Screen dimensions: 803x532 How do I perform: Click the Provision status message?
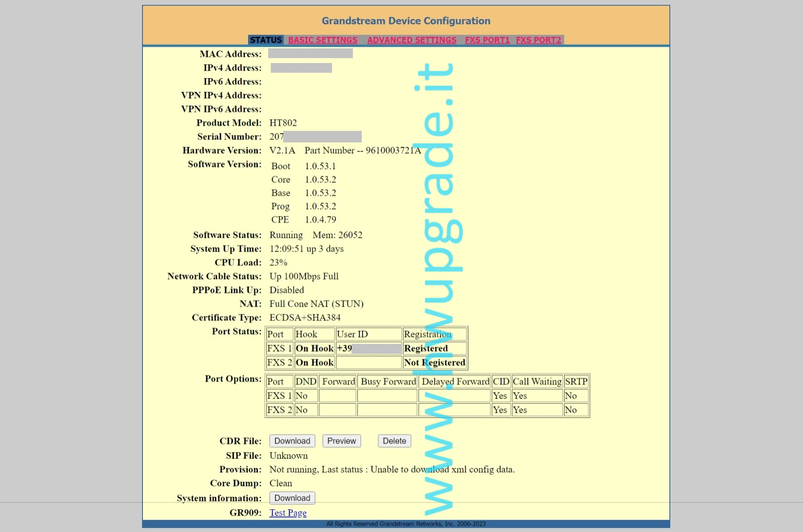[392, 469]
